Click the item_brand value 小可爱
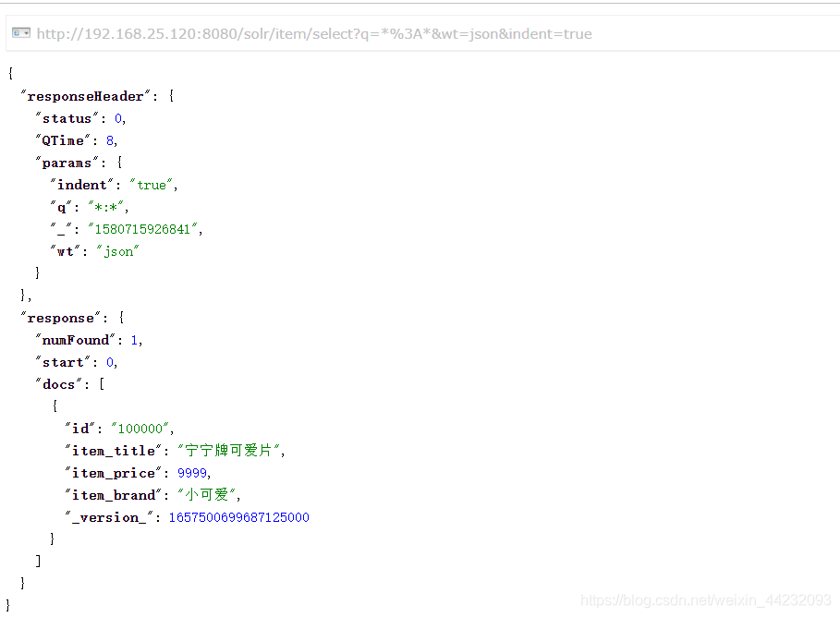 207,495
